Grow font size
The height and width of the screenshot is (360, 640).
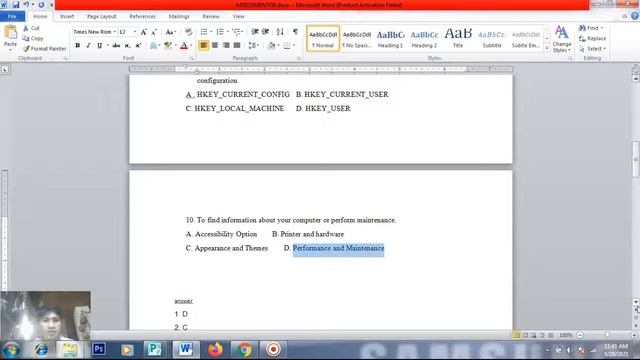pyautogui.click(x=144, y=32)
